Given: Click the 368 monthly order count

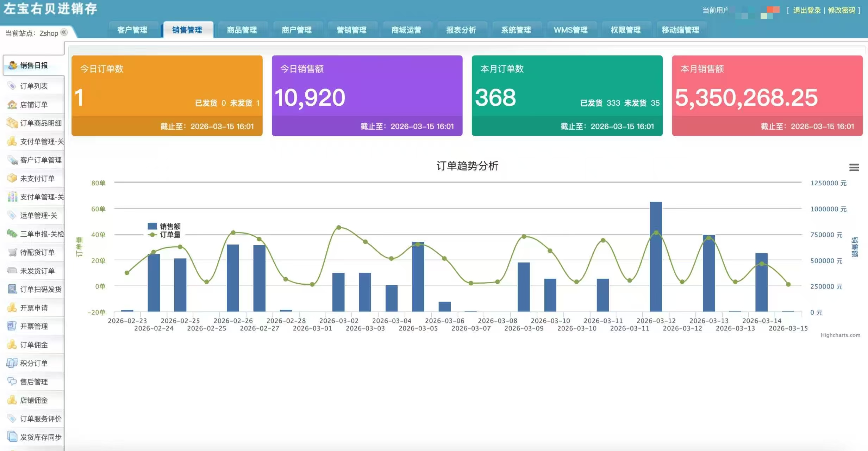Looking at the screenshot, I should 495,98.
